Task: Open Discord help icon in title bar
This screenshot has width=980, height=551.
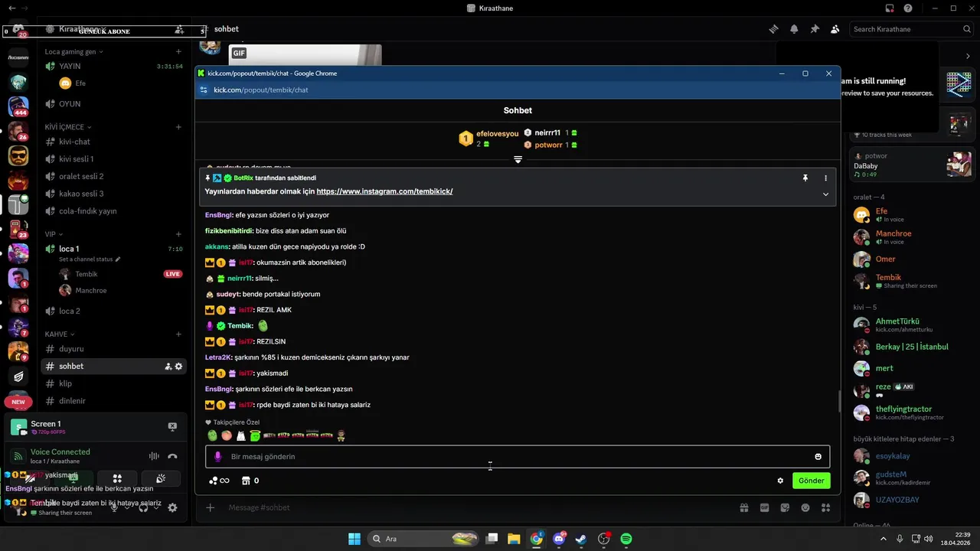Action: coord(908,8)
